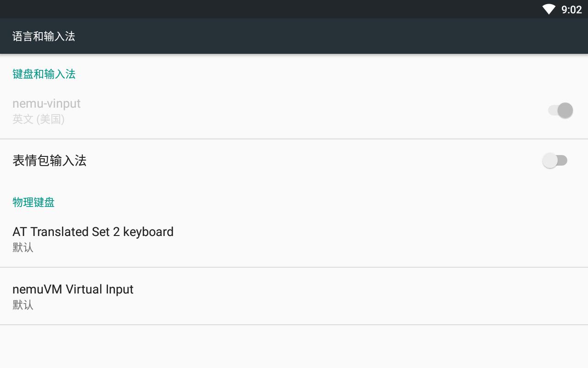
Task: Open the 表情包输入法 entry label
Action: (50, 161)
